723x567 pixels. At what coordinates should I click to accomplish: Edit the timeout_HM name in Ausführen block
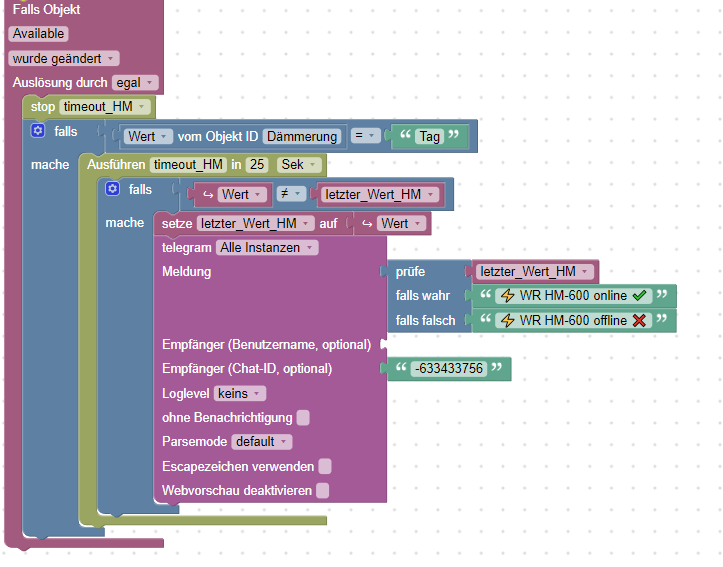(188, 165)
